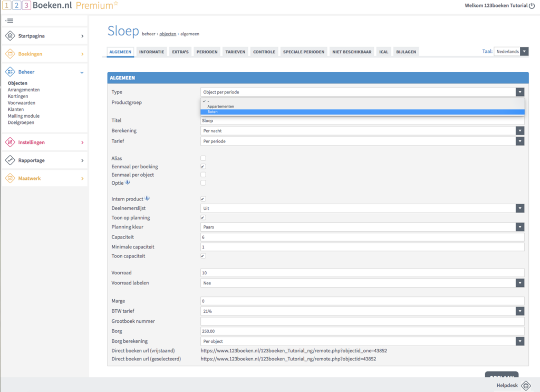540x392 pixels.
Task: Click the objecten breadcrumb link
Action: [x=168, y=34]
